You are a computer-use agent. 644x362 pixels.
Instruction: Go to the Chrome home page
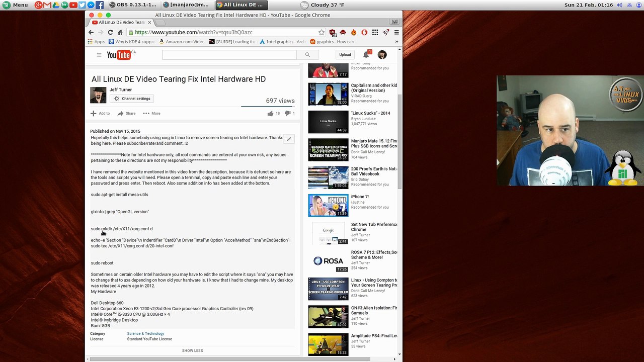point(120,32)
